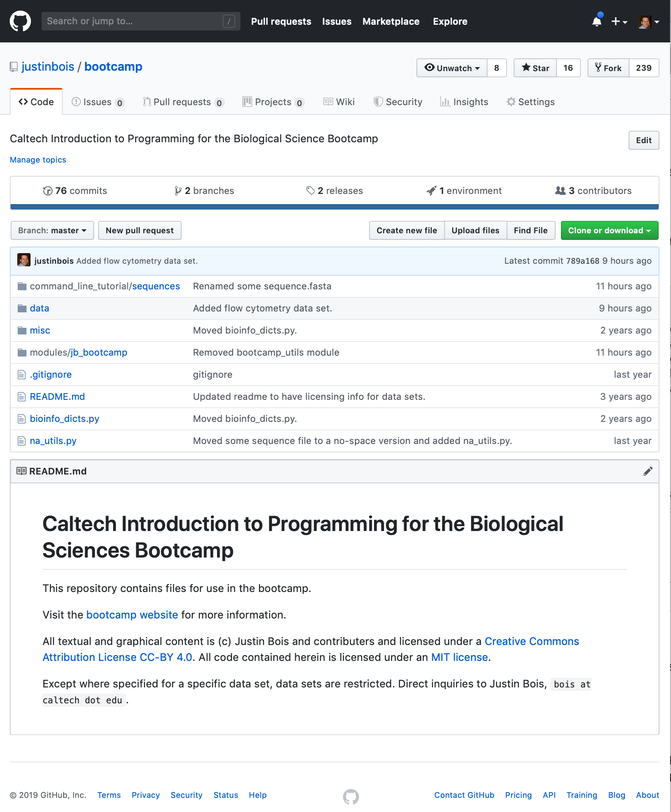The image size is (671, 812).
Task: Click Find File button
Action: tap(531, 231)
